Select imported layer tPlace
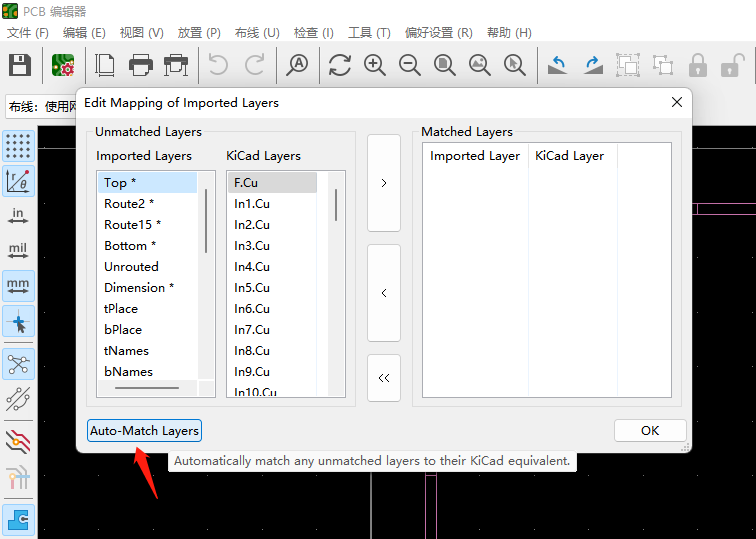Screen dimensions: 756x539 click(x=148, y=309)
